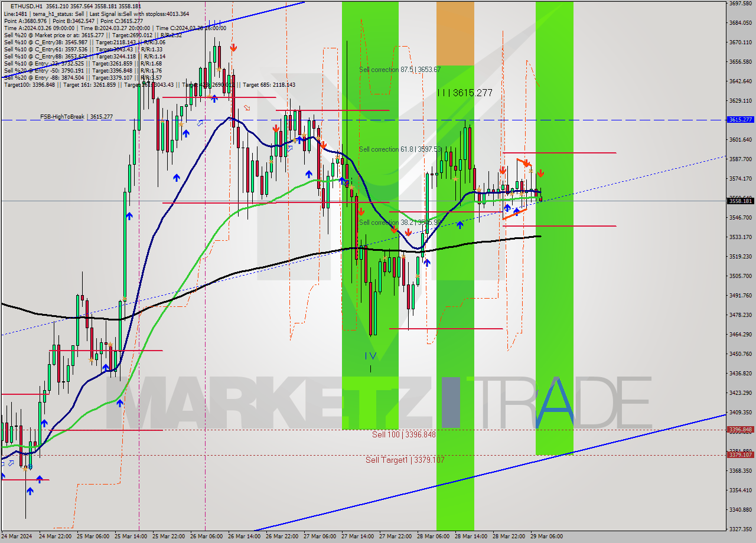Click price axis value 3423.290

pos(740,393)
